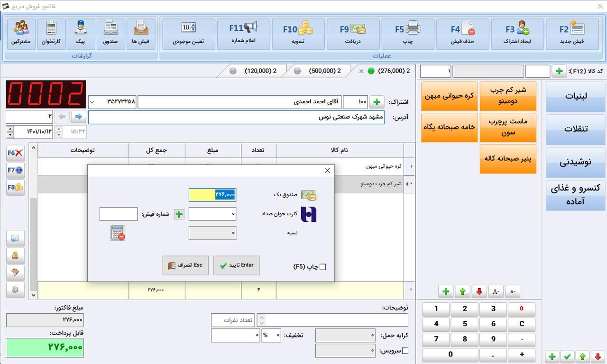Viewport: 607px width, 364px height.
Task: Click the envelope message icon in the left sidebar
Action: [15, 238]
